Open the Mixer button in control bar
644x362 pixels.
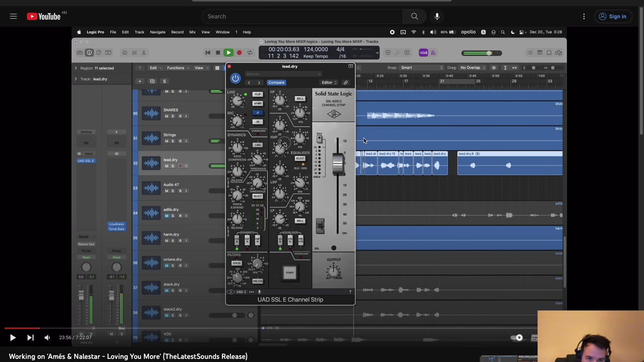point(134,52)
